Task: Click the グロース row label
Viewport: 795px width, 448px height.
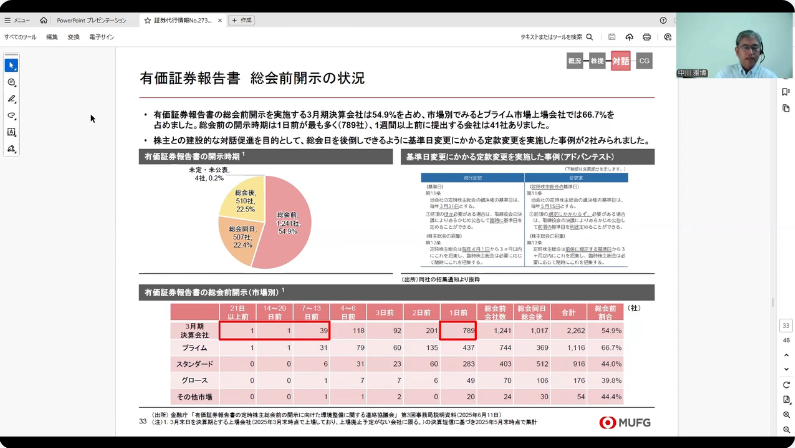Action: click(x=195, y=380)
